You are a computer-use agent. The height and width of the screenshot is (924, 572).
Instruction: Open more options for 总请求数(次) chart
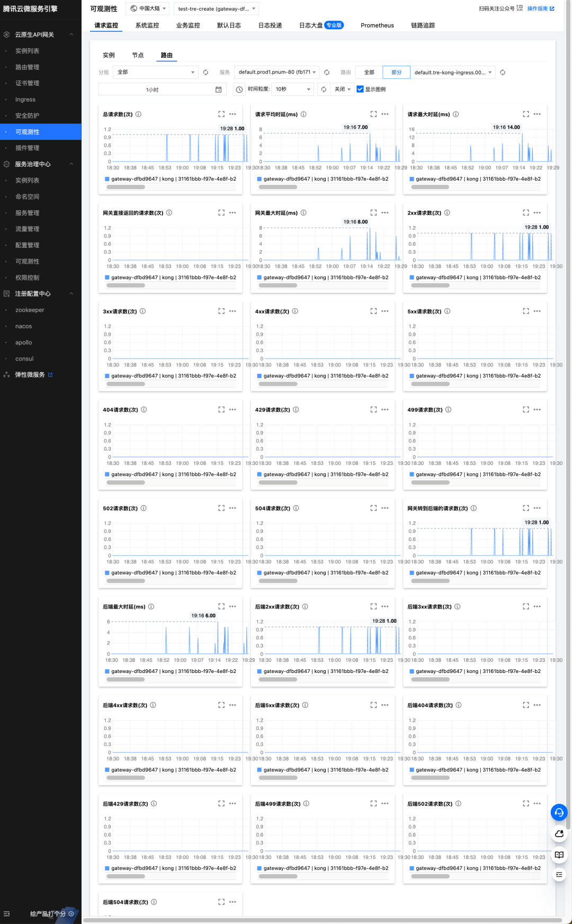tap(233, 114)
